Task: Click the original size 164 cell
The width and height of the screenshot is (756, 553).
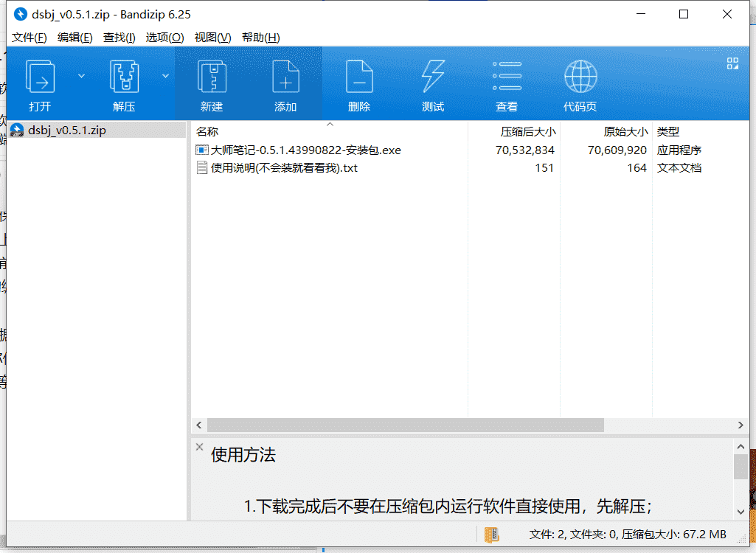Action: [637, 168]
